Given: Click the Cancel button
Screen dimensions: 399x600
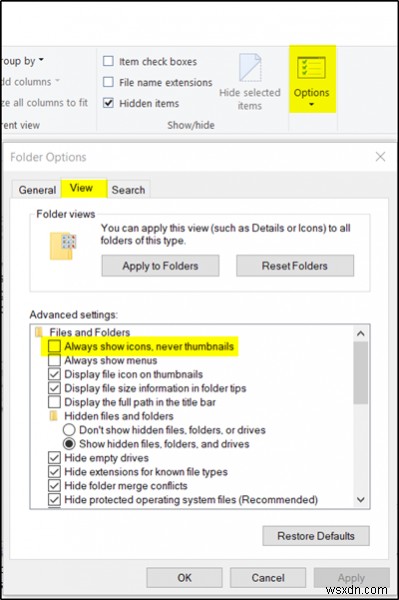Looking at the screenshot, I should pyautogui.click(x=268, y=577).
